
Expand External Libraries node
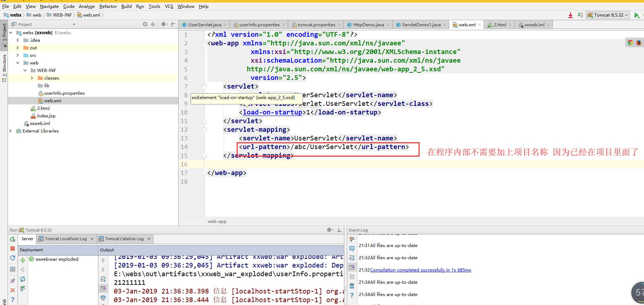point(10,131)
